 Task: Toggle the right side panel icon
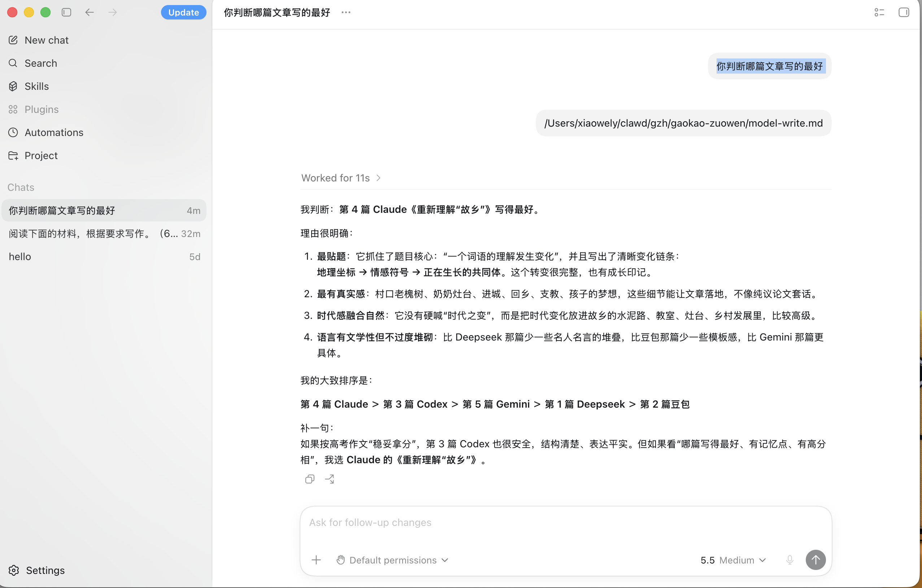tap(904, 12)
